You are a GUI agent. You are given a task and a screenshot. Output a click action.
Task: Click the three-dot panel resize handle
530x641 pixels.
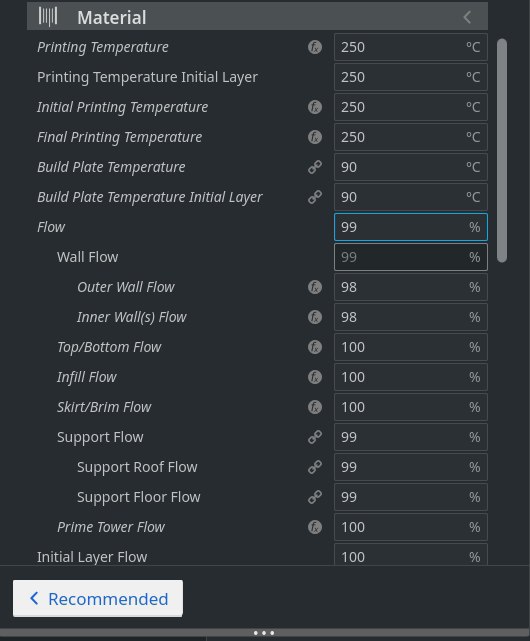[x=264, y=633]
